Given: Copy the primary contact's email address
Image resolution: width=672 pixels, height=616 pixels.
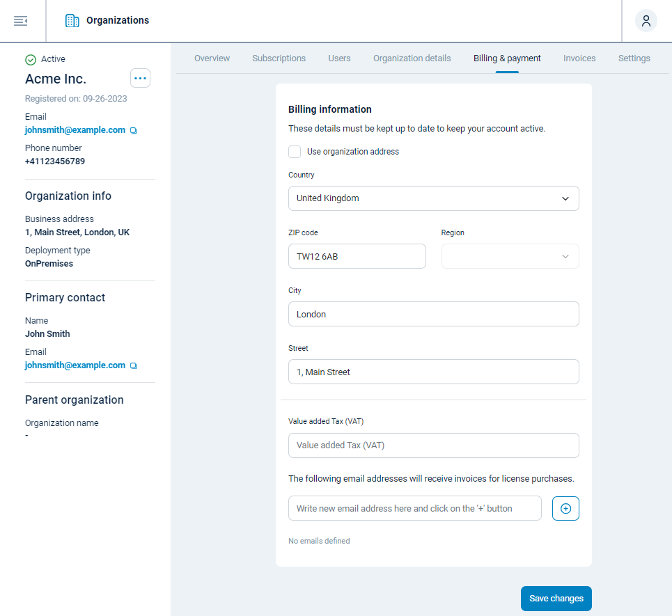Looking at the screenshot, I should [133, 365].
